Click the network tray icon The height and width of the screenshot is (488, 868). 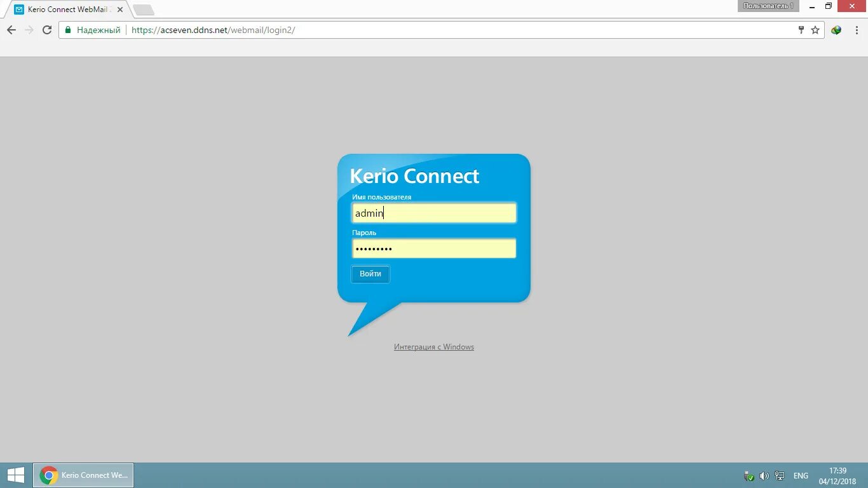tap(780, 476)
